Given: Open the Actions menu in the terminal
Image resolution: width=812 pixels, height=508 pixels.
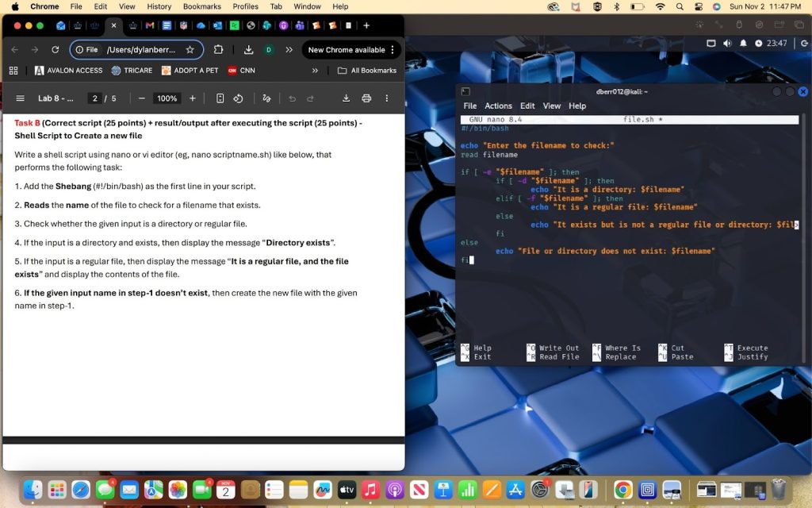Looking at the screenshot, I should 498,106.
